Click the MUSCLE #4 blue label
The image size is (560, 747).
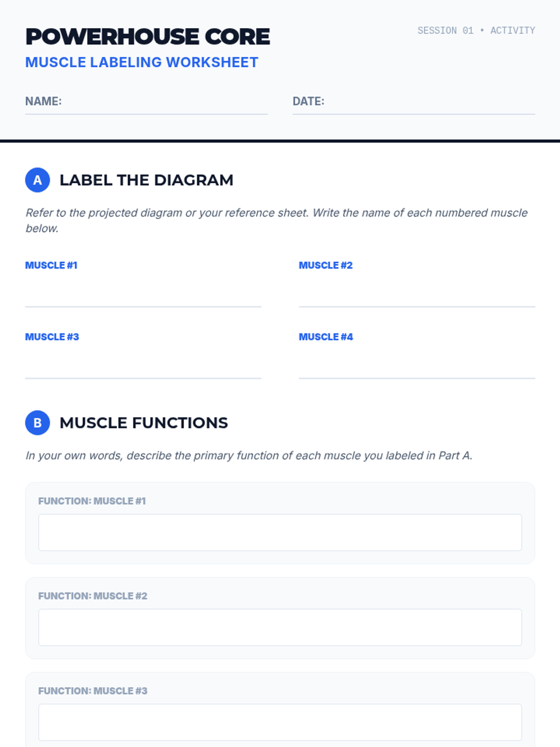coord(326,337)
